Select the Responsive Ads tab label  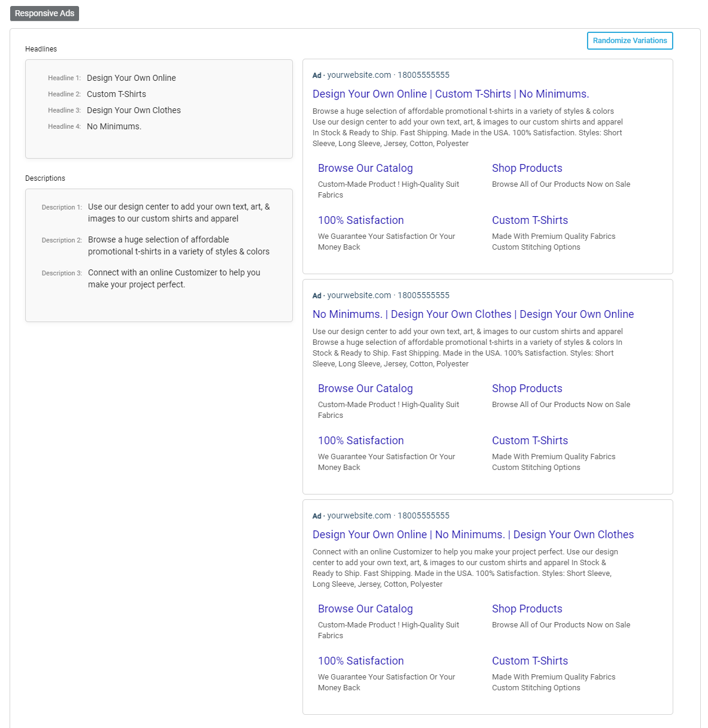click(44, 13)
